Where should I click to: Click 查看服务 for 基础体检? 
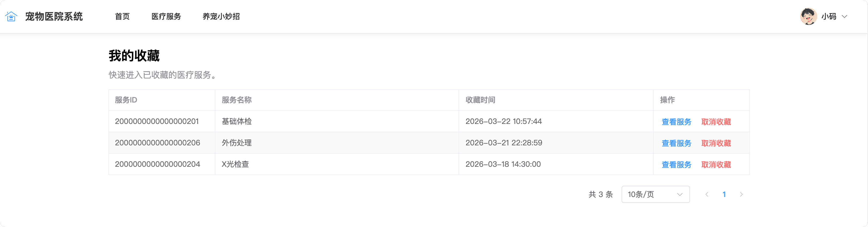point(676,122)
